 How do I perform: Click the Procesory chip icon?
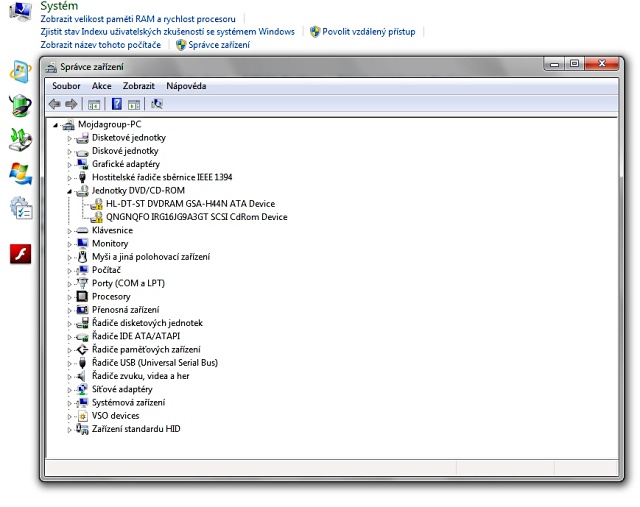pos(82,296)
